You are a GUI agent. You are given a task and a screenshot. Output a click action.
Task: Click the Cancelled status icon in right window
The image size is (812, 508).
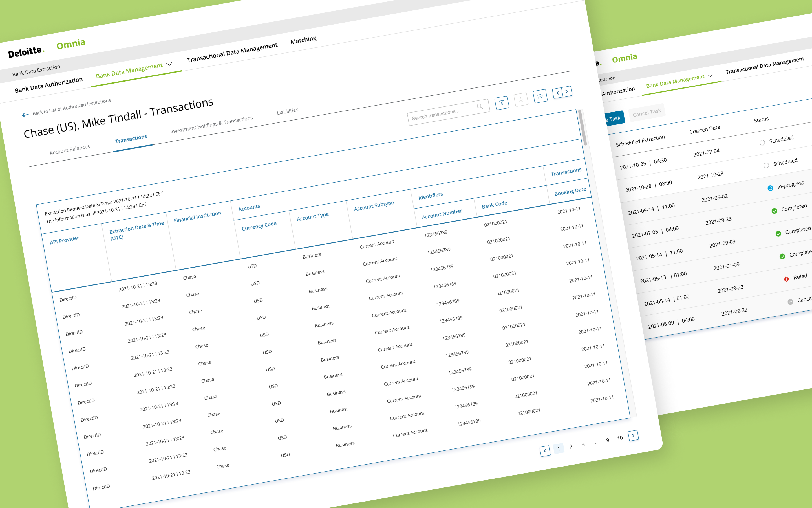pyautogui.click(x=790, y=302)
